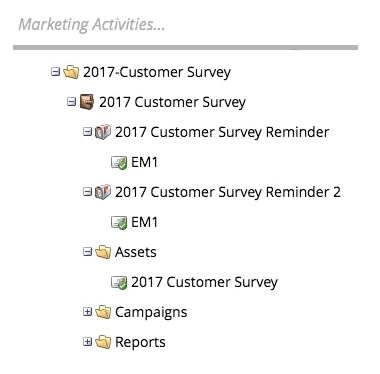Collapse the Assets folder
This screenshot has height=374, width=380.
click(87, 252)
